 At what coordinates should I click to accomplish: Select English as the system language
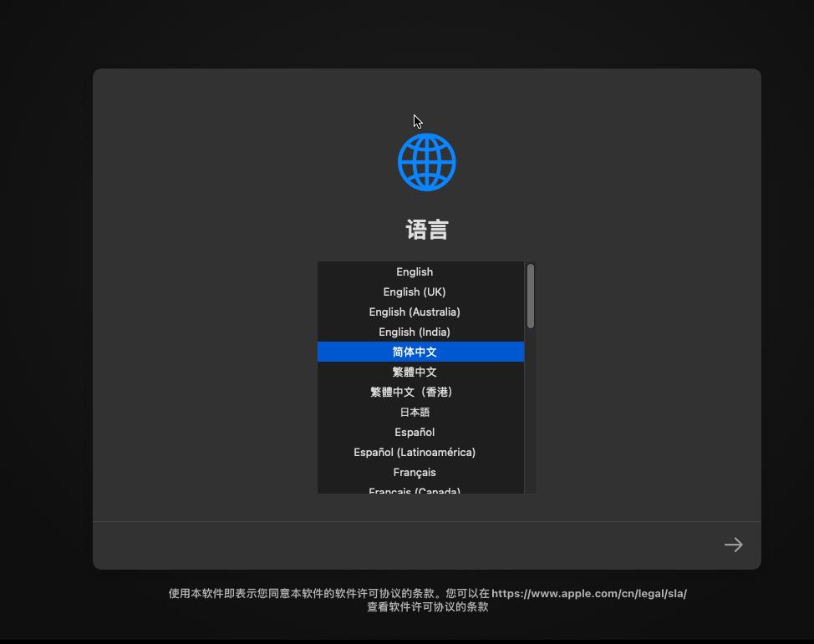click(x=415, y=271)
